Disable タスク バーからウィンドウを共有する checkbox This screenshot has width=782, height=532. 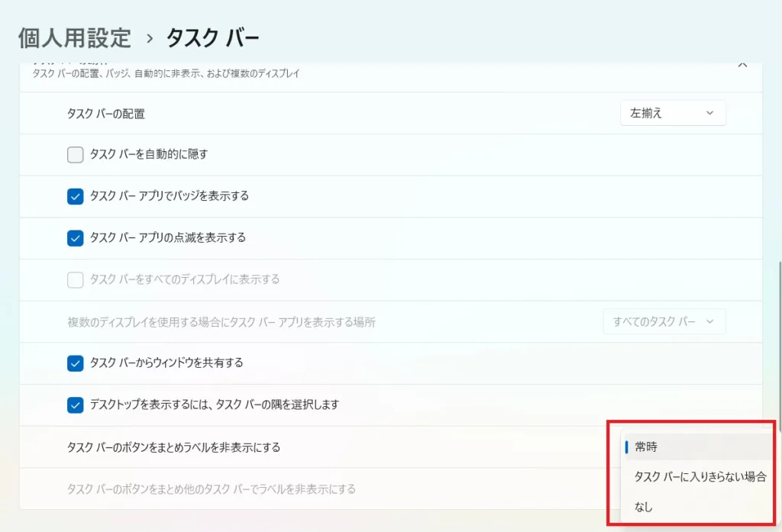[75, 363]
